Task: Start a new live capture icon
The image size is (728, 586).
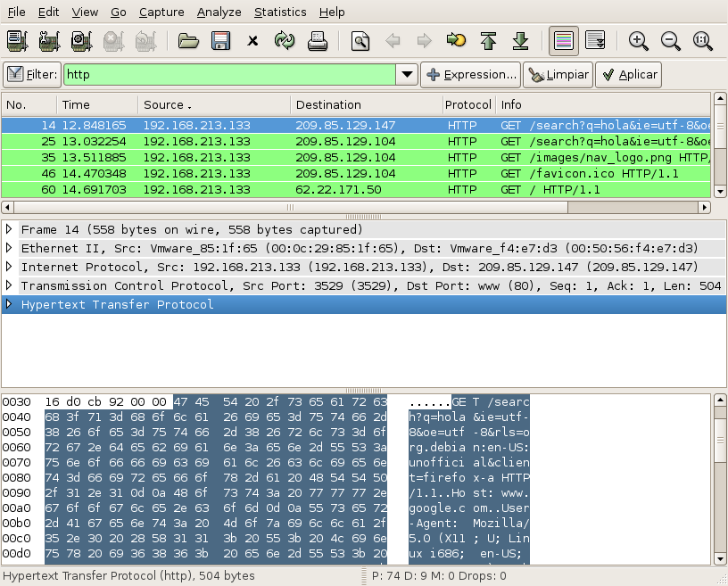Action: tap(82, 41)
